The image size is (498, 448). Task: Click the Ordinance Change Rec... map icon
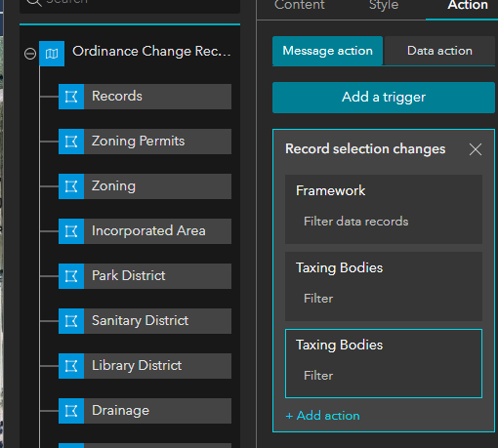52,54
